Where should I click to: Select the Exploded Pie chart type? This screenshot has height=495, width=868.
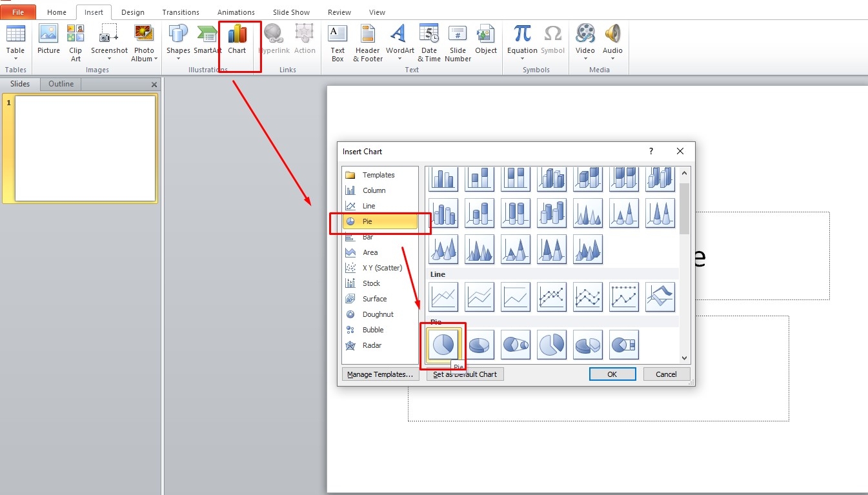551,345
